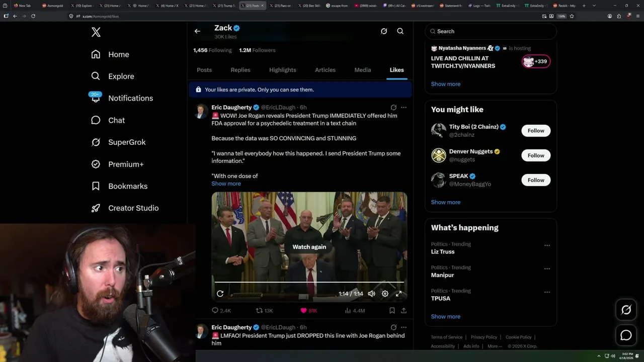Switch to the Posts tab

[204, 70]
